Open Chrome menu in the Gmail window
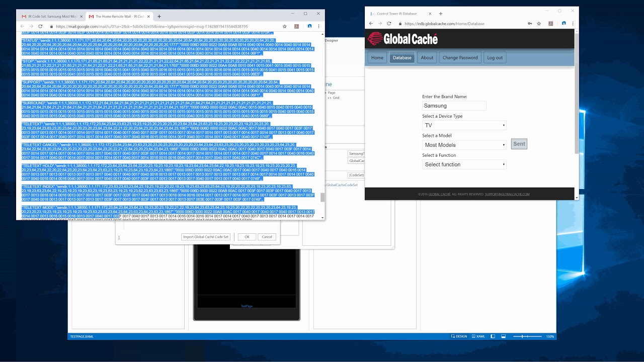644x362 pixels. pyautogui.click(x=318, y=26)
